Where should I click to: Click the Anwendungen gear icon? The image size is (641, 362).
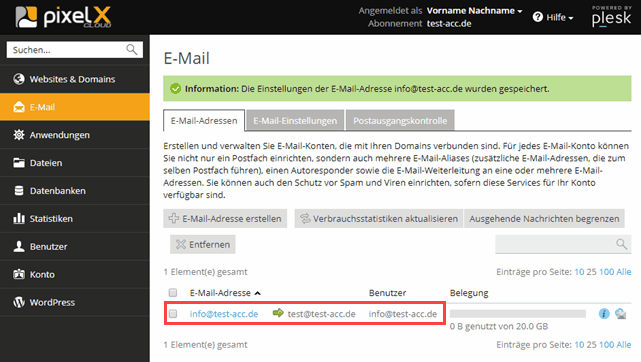[19, 135]
